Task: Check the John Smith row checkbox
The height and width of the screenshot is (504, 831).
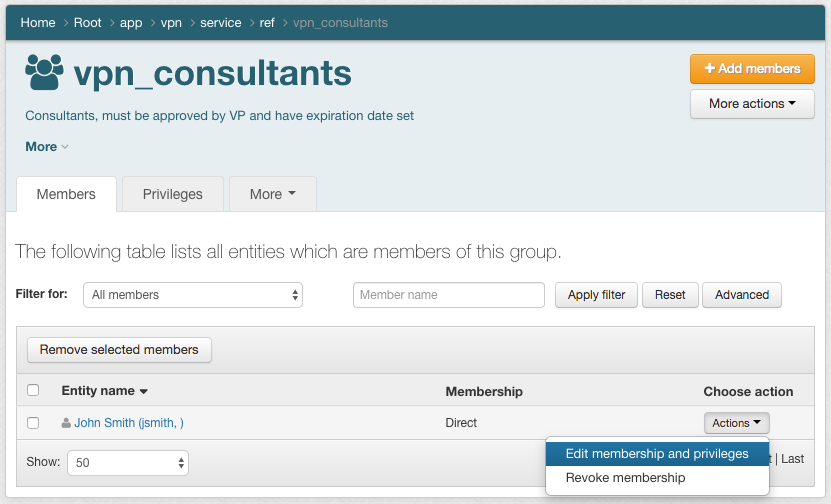Action: tap(33, 423)
